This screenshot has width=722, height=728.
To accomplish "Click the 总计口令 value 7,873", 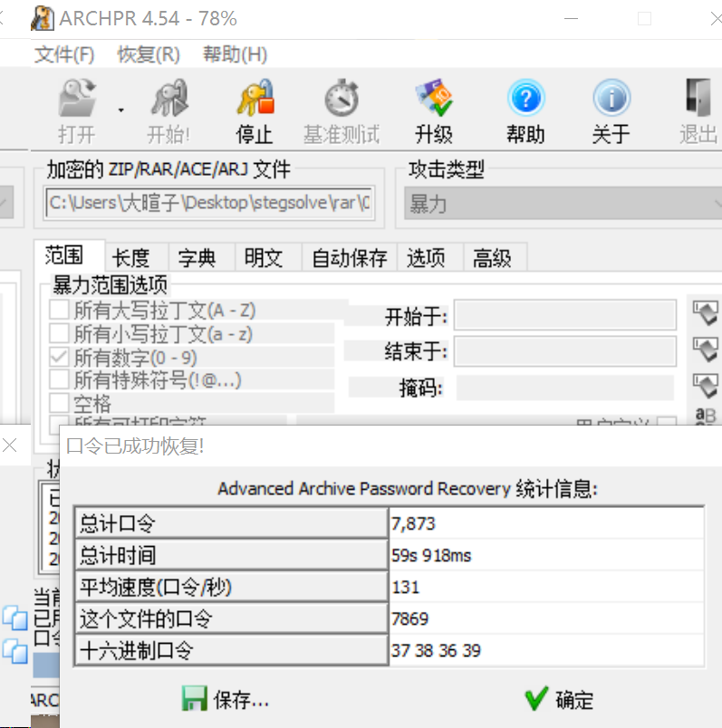I will 413,523.
